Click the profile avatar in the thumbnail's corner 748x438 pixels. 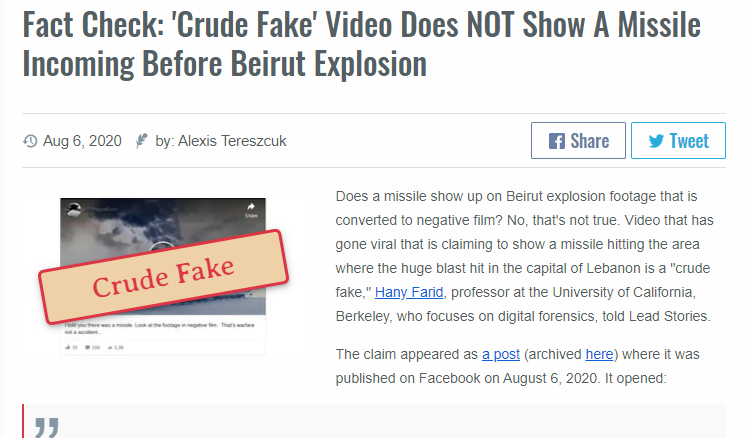point(73,210)
